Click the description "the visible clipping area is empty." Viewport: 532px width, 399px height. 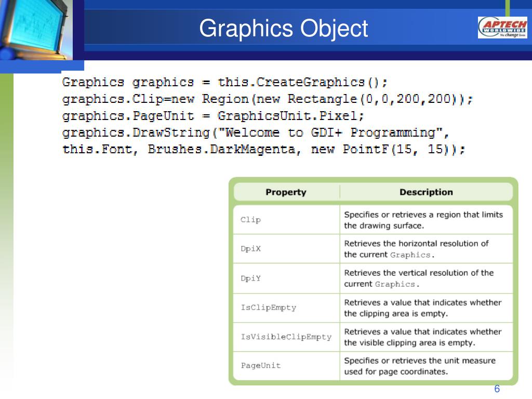409,343
